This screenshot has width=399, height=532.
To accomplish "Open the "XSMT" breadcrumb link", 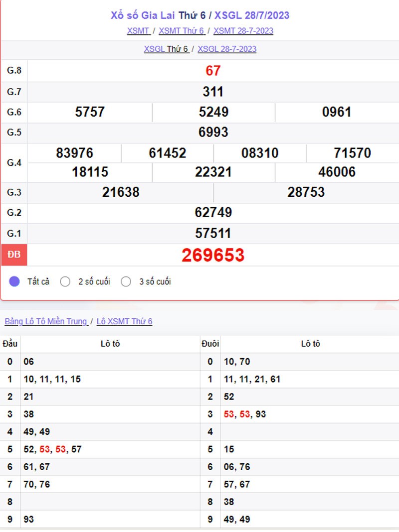I will [138, 31].
